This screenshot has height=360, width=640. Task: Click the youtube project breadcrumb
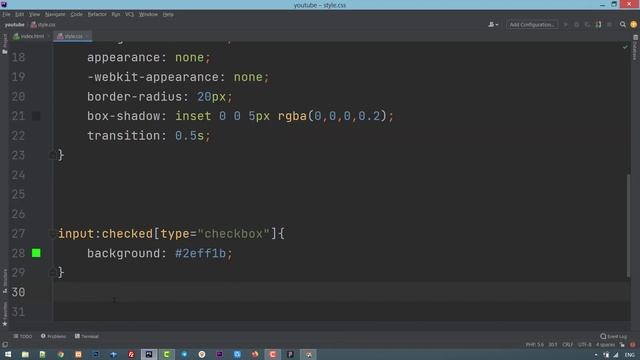[15, 25]
